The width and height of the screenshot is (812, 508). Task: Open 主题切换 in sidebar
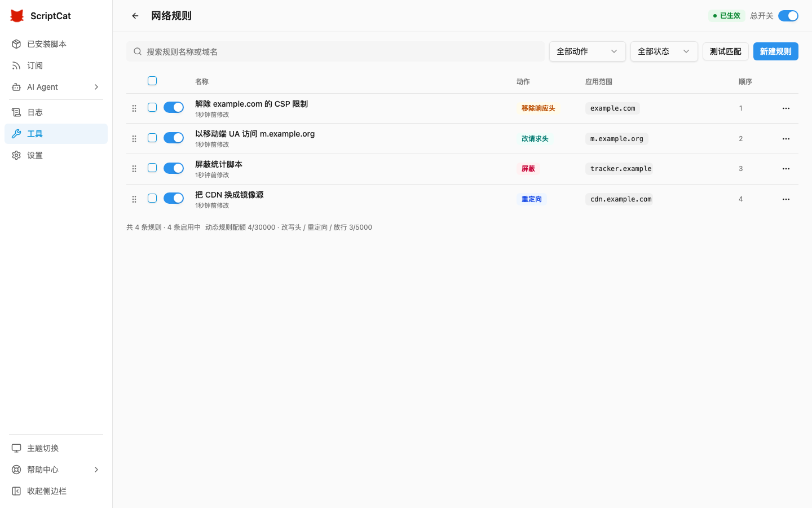[x=56, y=448]
